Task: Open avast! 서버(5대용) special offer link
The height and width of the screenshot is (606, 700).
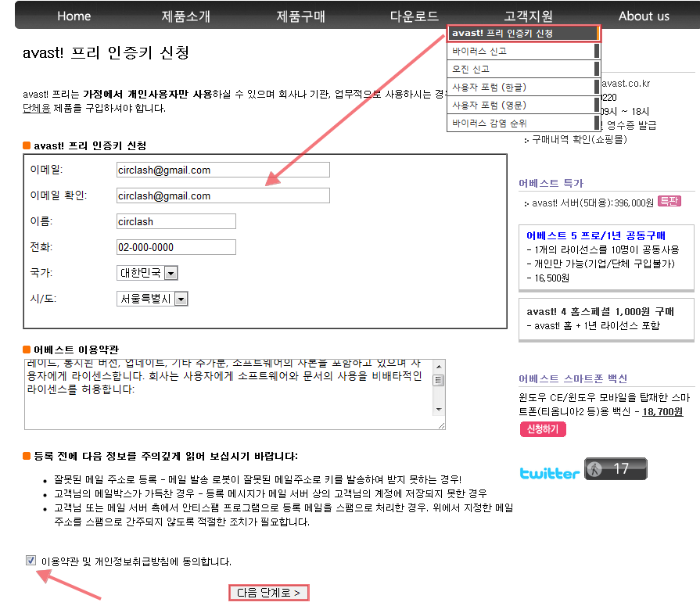Action: coord(592,203)
